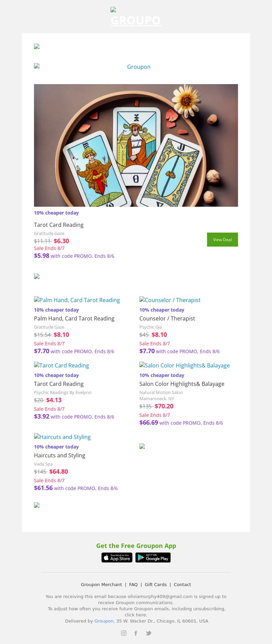Click 'Get the Free Groupon App' heading
The image size is (272, 644).
pyautogui.click(x=136, y=546)
